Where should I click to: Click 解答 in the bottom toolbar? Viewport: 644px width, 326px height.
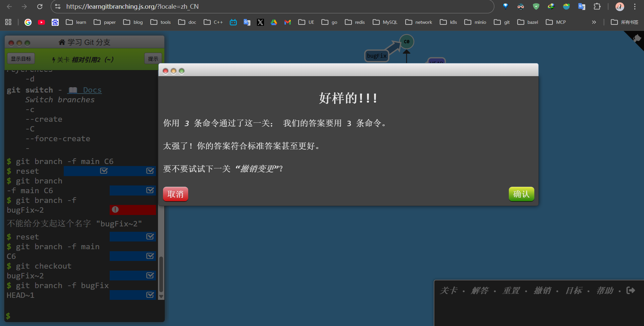click(x=480, y=290)
